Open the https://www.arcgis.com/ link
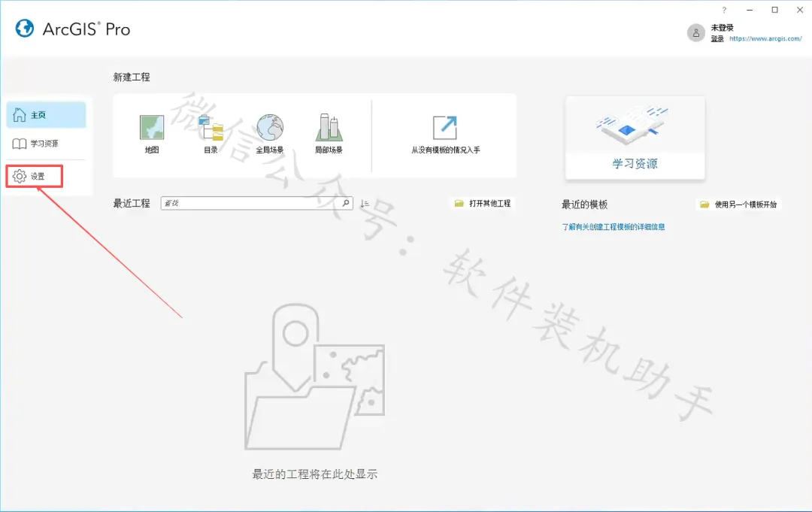This screenshot has width=812, height=512. click(x=765, y=38)
